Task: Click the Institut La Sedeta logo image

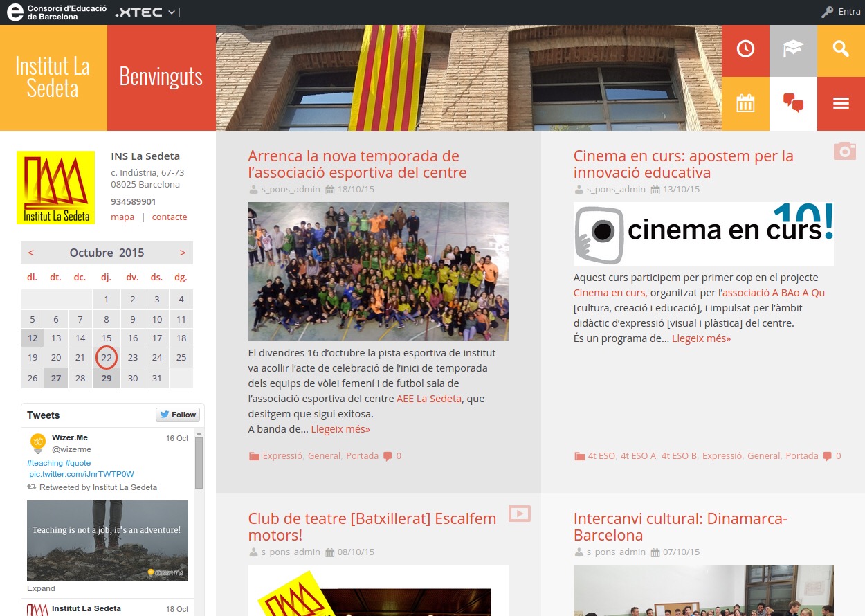Action: point(55,188)
